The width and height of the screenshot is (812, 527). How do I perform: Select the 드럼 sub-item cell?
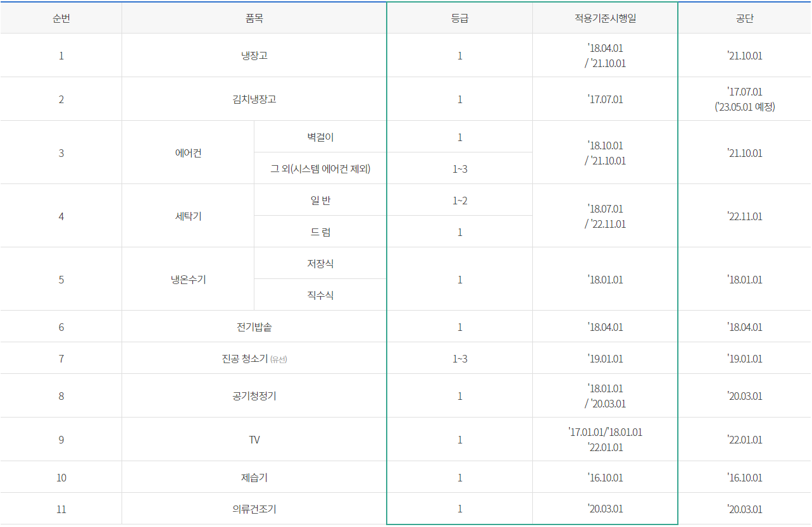click(320, 231)
